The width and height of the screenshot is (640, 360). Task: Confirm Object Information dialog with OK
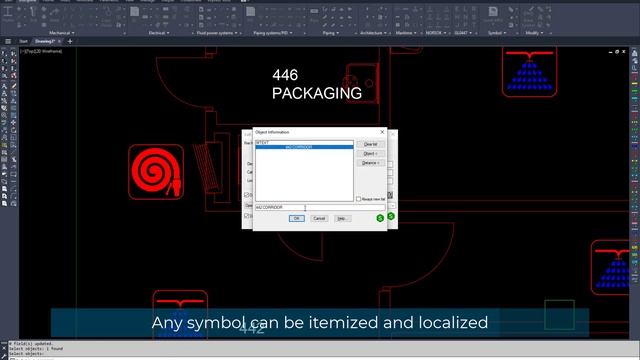(x=296, y=218)
